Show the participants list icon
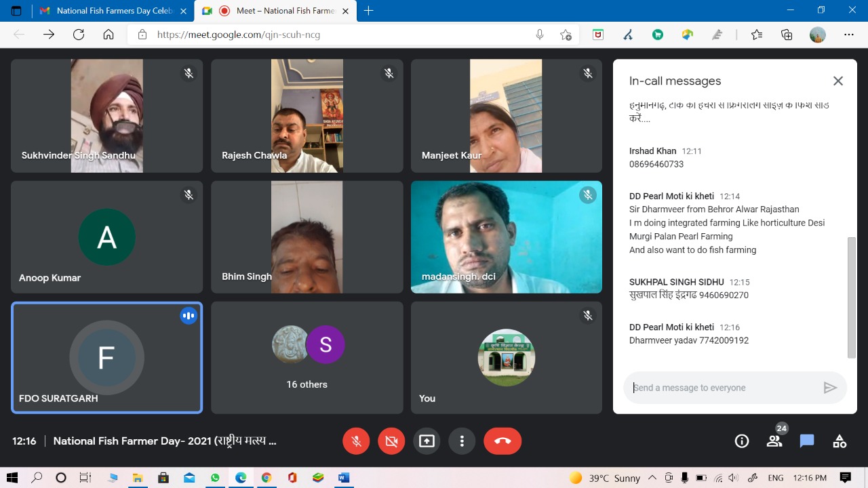The width and height of the screenshot is (868, 488). coord(774,441)
